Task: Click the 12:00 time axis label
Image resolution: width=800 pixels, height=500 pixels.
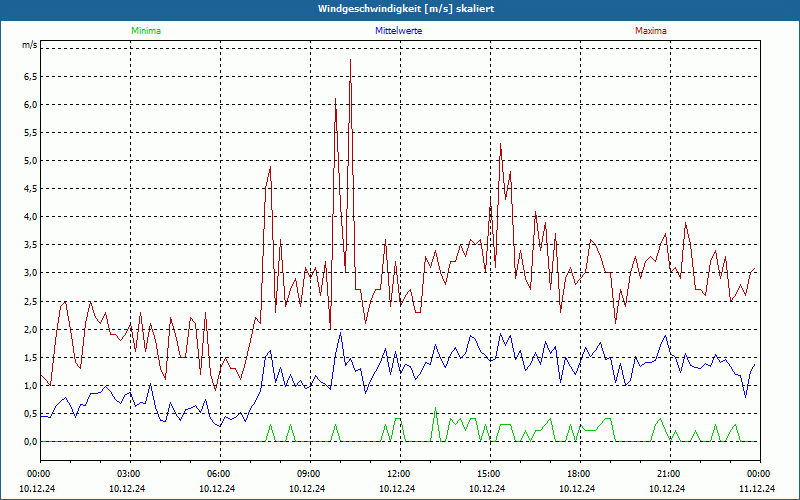Action: pyautogui.click(x=398, y=474)
